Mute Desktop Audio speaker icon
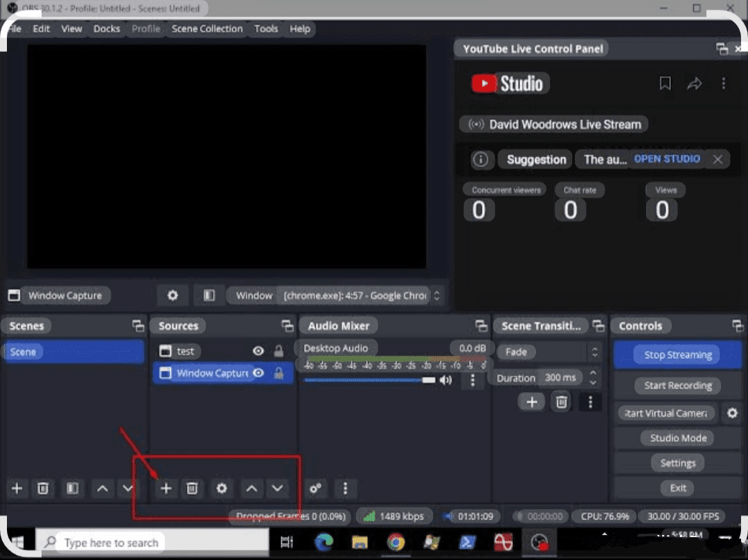The width and height of the screenshot is (748, 560). (446, 379)
